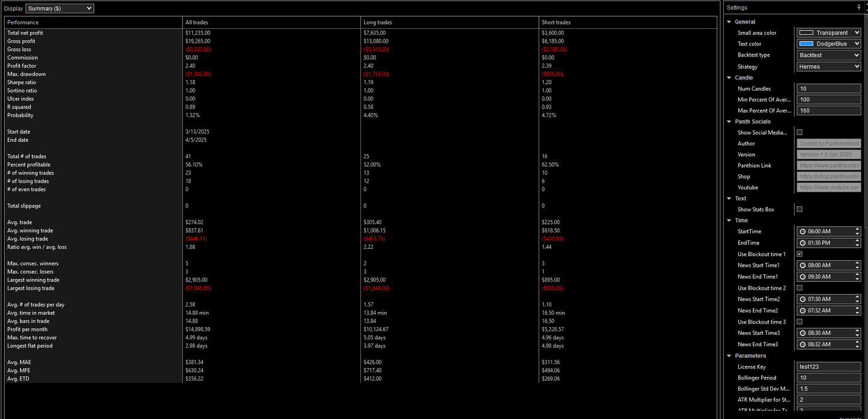
Task: Click the clock icon for News End Time3
Action: click(x=803, y=344)
